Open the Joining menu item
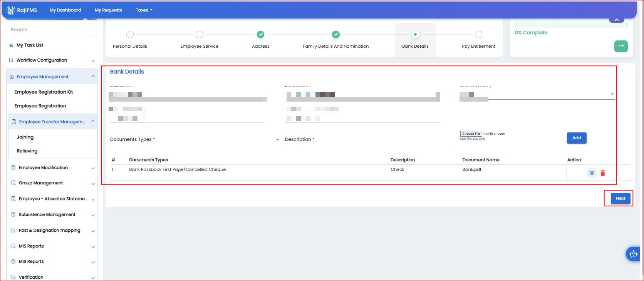The height and width of the screenshot is (281, 644). click(25, 137)
